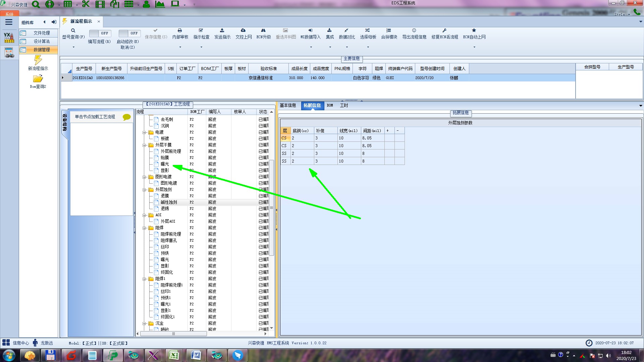Viewport: 644px width, 362px height.
Task: Switch to BOM tab
Action: pyautogui.click(x=330, y=105)
